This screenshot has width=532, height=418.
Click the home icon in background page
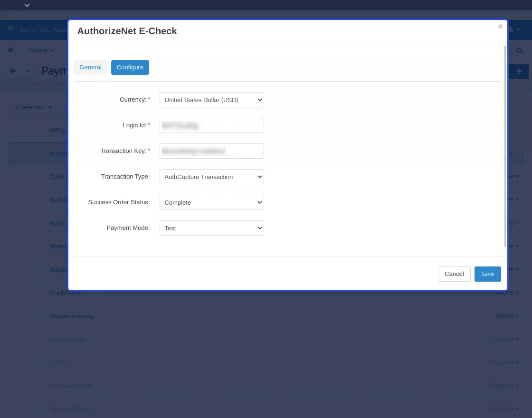10,50
